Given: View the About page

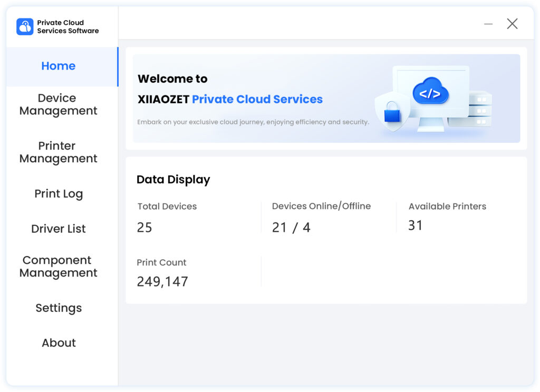Looking at the screenshot, I should point(59,343).
